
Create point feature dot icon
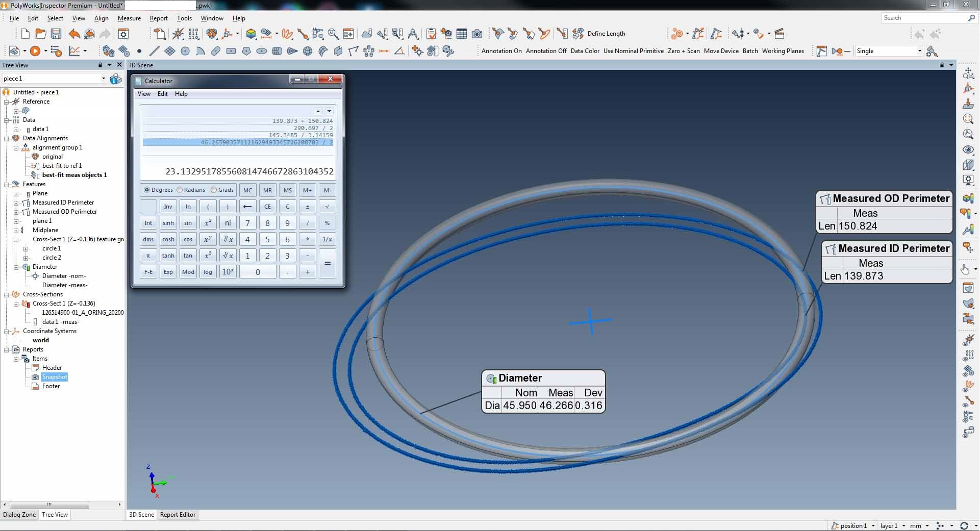point(139,51)
